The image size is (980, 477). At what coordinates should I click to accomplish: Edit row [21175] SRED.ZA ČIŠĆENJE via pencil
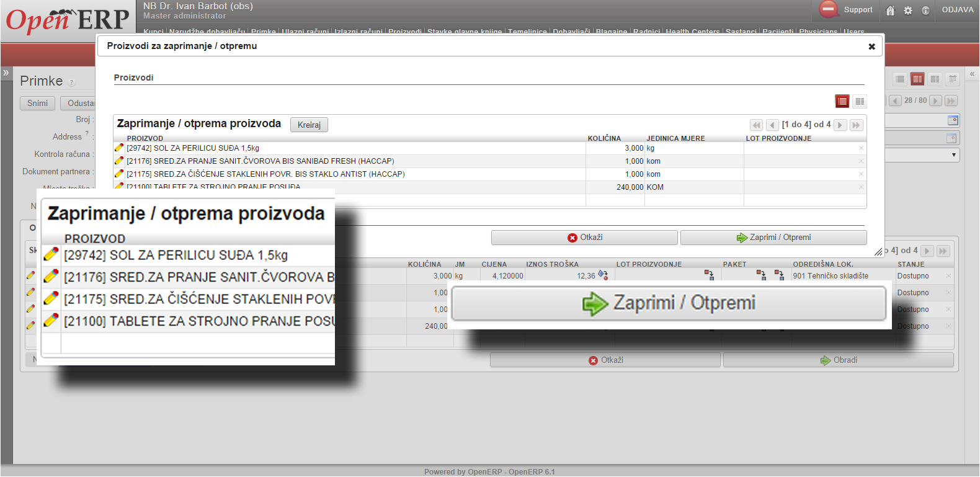[x=119, y=174]
